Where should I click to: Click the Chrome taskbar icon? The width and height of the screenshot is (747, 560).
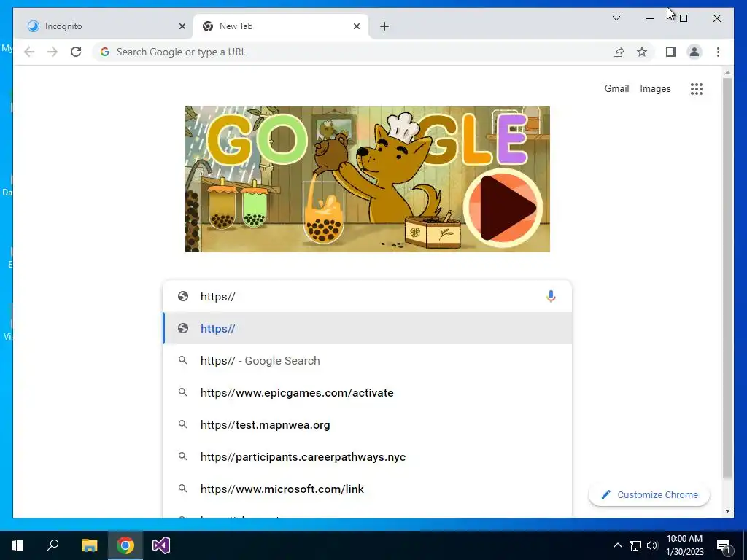tap(125, 545)
